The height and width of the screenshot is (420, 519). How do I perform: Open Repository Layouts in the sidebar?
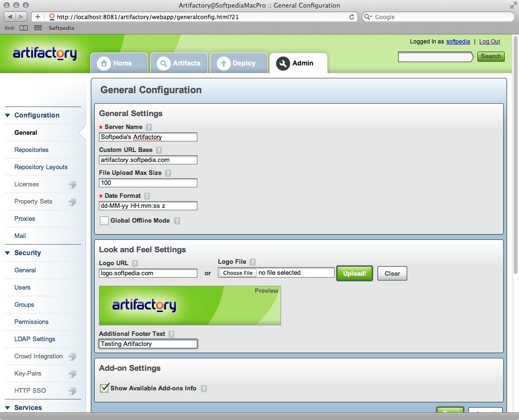pos(41,167)
